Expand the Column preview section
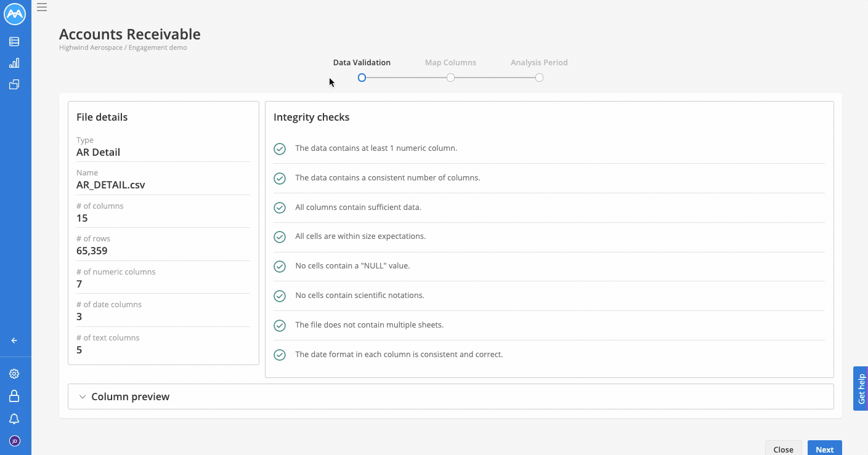This screenshot has height=455, width=868. click(450, 397)
